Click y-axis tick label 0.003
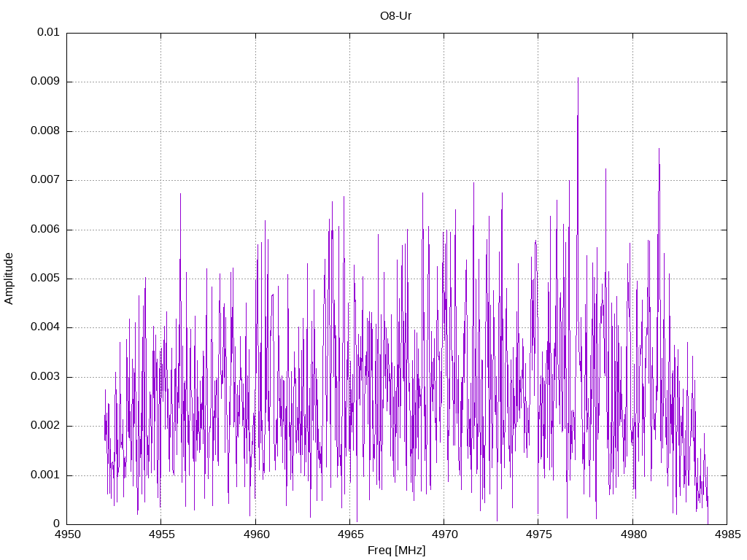The image size is (747, 560). (45, 377)
